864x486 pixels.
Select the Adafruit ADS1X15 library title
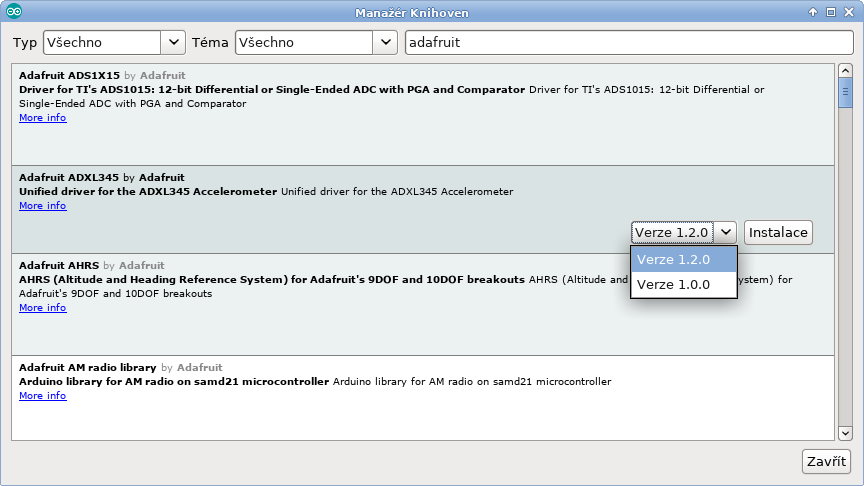pos(69,75)
